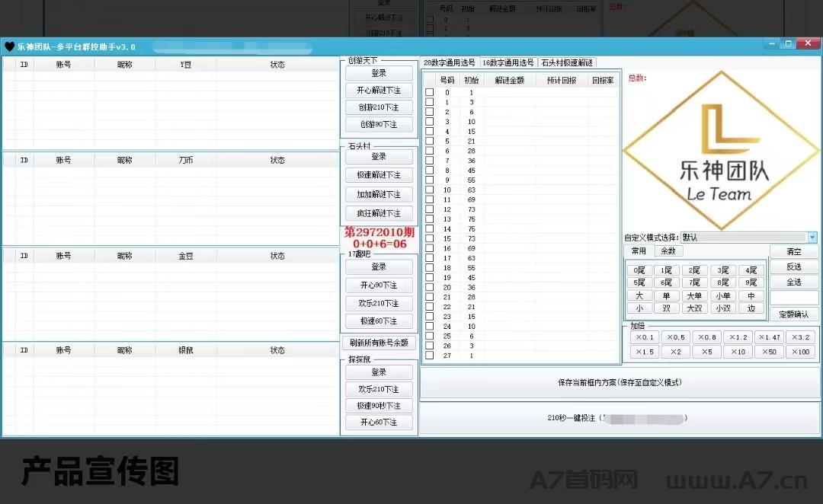Click the 极速解谜下注 button
823x504 pixels.
[x=379, y=174]
